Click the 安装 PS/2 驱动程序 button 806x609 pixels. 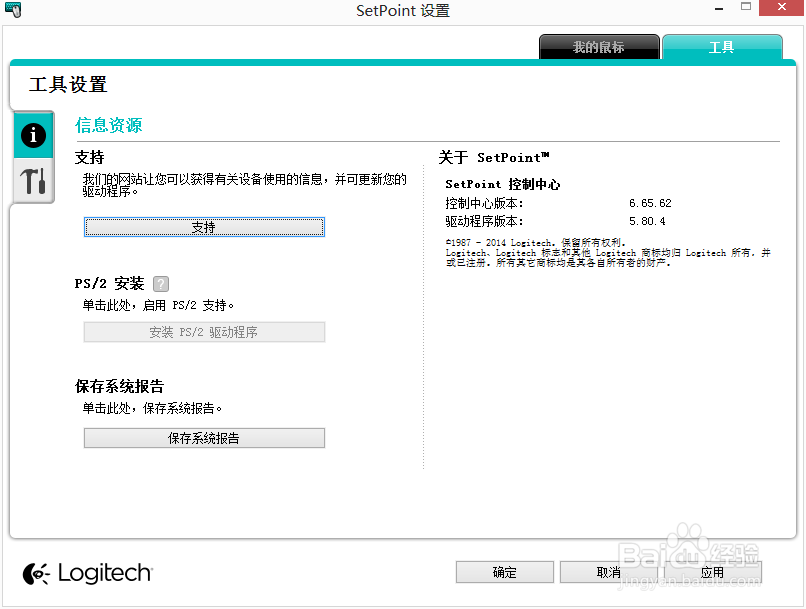204,332
